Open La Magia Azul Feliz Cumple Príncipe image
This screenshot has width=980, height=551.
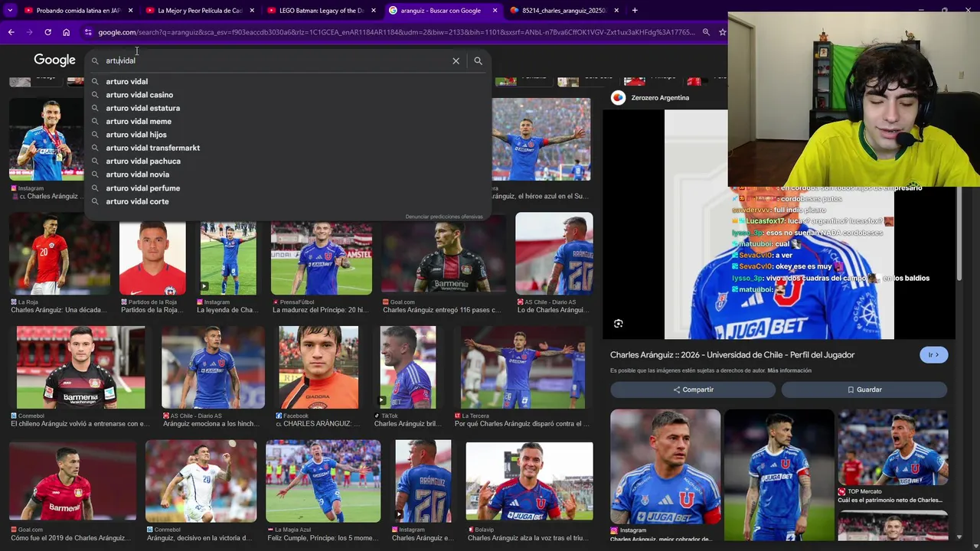323,481
